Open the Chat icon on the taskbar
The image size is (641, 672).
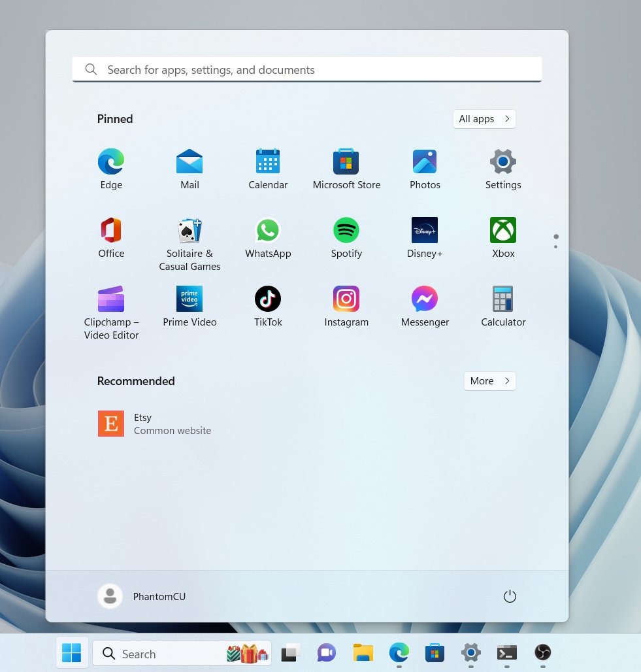coord(327,652)
